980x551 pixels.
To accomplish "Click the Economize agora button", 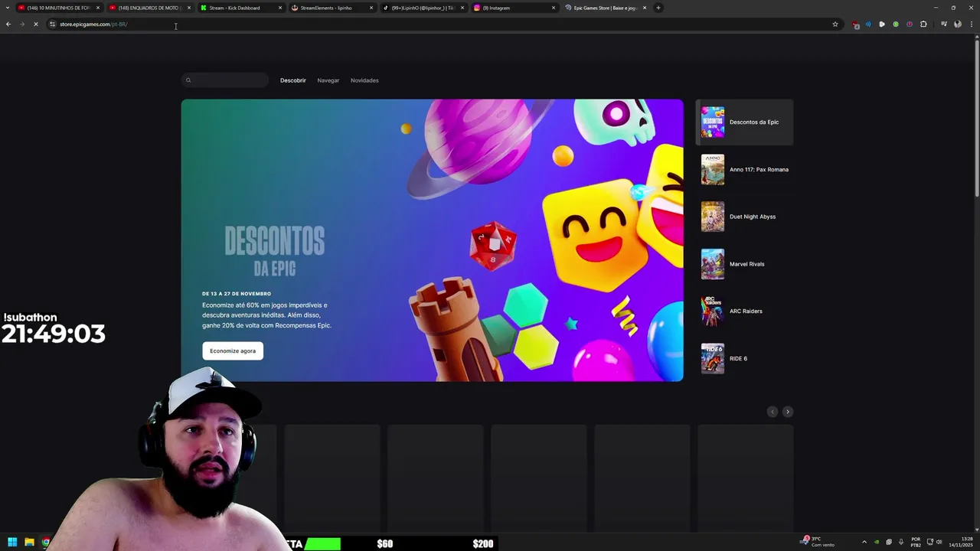I will pyautogui.click(x=233, y=350).
